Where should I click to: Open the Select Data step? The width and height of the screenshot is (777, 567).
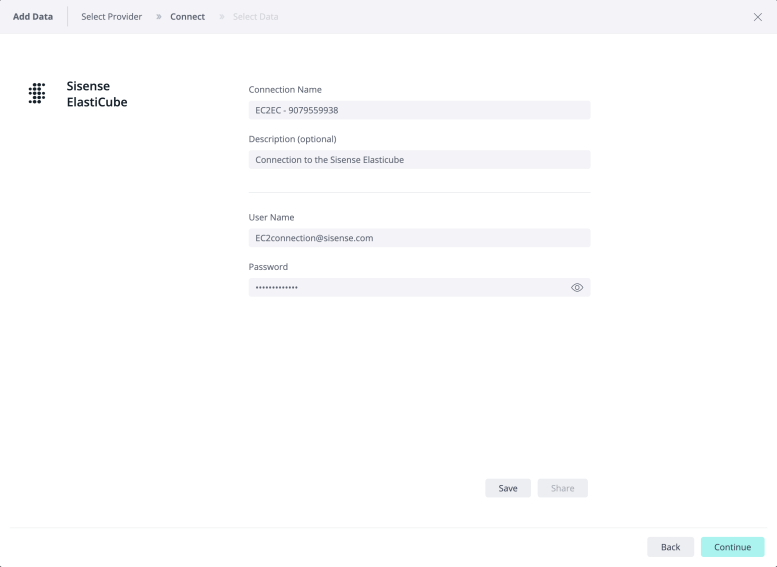255,17
